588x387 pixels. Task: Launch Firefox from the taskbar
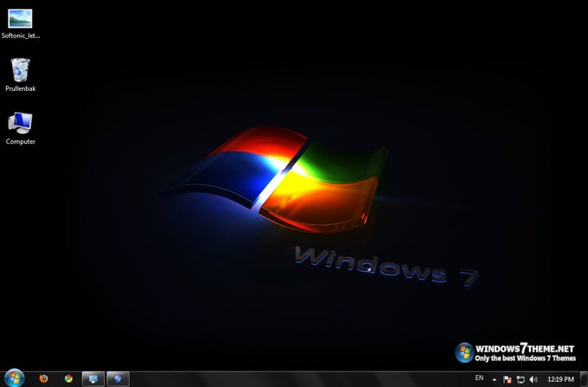point(43,378)
